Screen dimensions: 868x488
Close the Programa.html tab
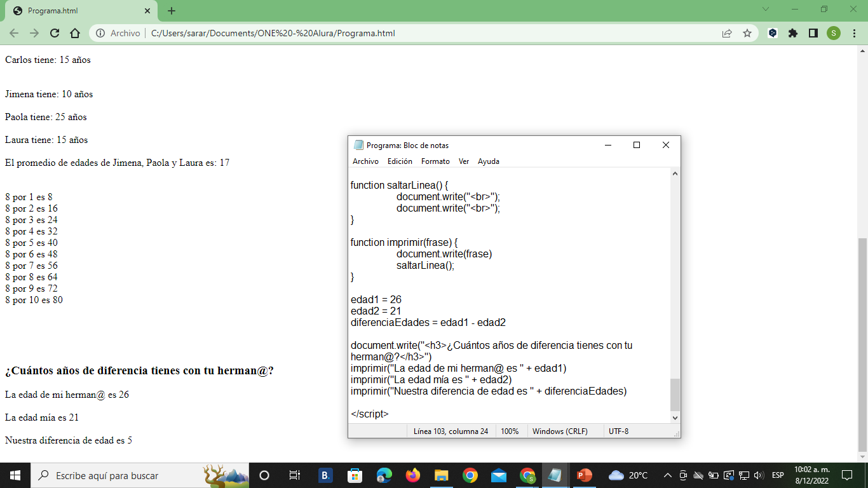tap(148, 11)
